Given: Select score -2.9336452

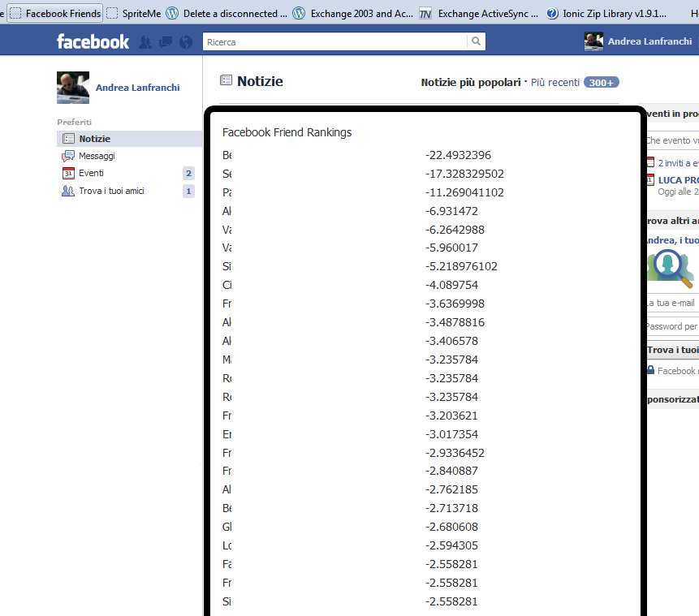Looking at the screenshot, I should (x=455, y=453).
